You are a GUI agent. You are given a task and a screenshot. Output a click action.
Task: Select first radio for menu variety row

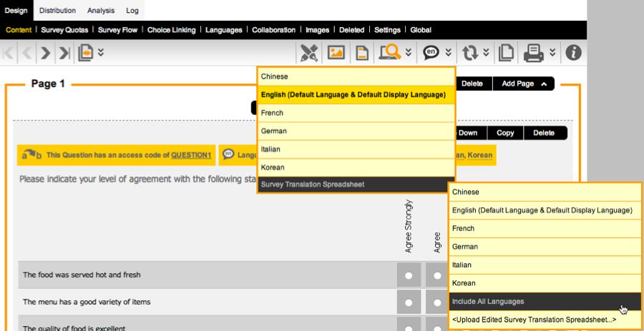pyautogui.click(x=409, y=302)
